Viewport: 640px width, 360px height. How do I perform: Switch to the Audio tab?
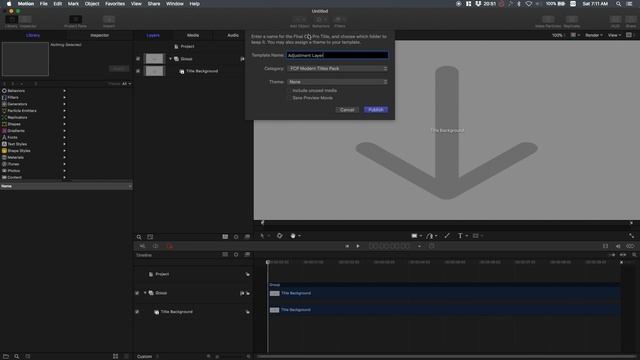click(x=233, y=36)
